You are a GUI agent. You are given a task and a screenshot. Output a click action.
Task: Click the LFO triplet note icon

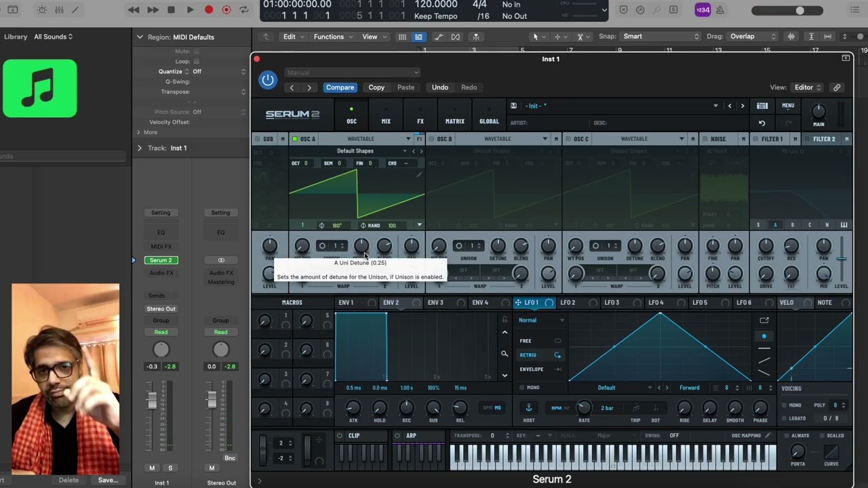click(635, 408)
